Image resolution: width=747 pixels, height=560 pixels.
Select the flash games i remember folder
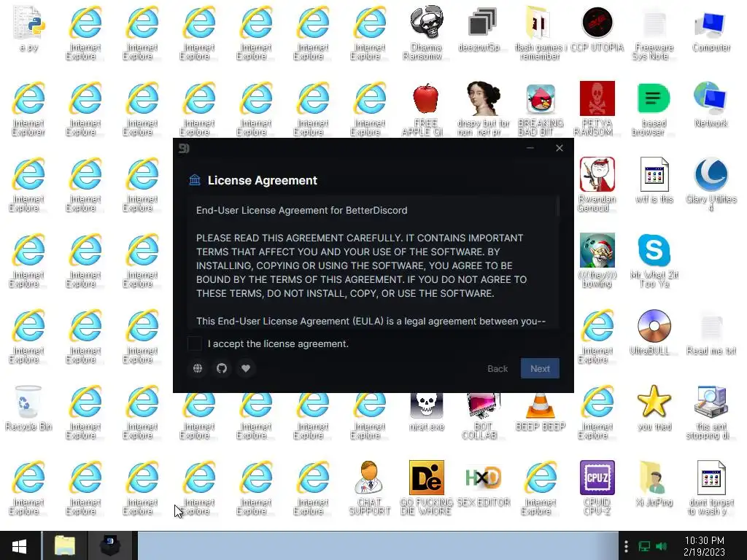[541, 32]
